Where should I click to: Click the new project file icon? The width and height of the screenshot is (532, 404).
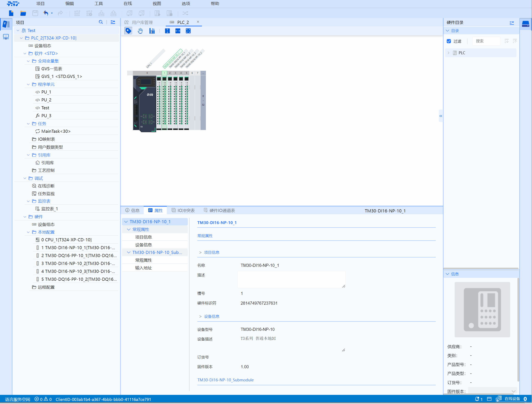11,13
